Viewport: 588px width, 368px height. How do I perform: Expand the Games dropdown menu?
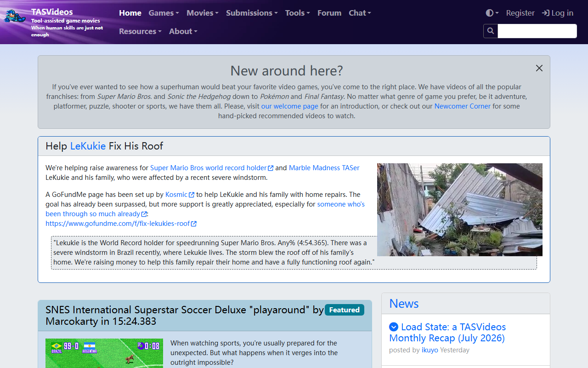tap(164, 13)
